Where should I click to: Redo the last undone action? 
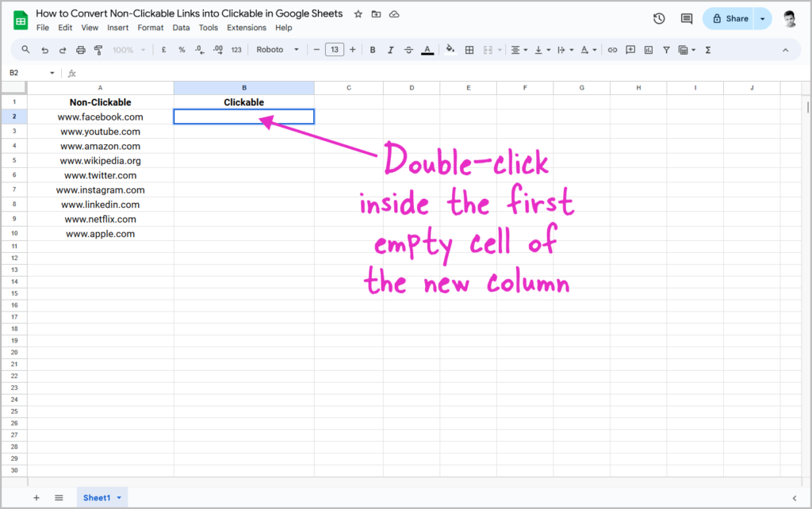click(x=63, y=50)
